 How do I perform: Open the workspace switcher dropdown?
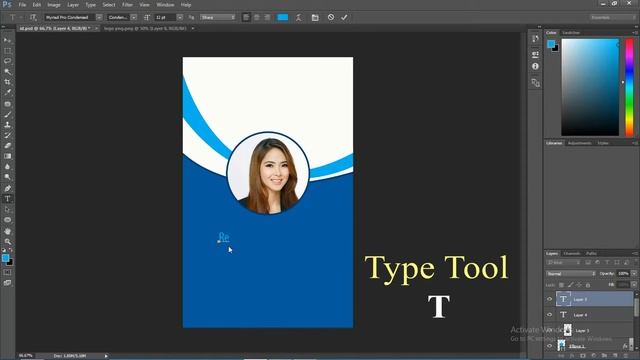click(x=613, y=17)
